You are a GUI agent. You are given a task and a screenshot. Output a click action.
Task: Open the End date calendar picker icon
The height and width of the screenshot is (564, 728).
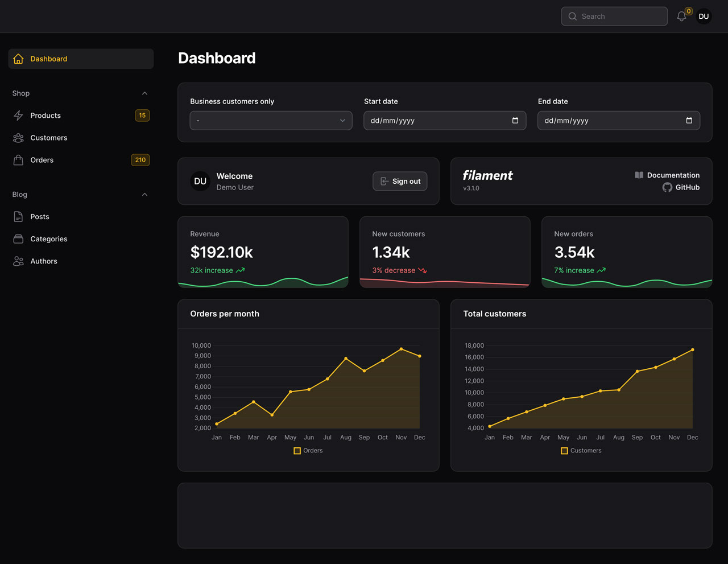click(689, 121)
